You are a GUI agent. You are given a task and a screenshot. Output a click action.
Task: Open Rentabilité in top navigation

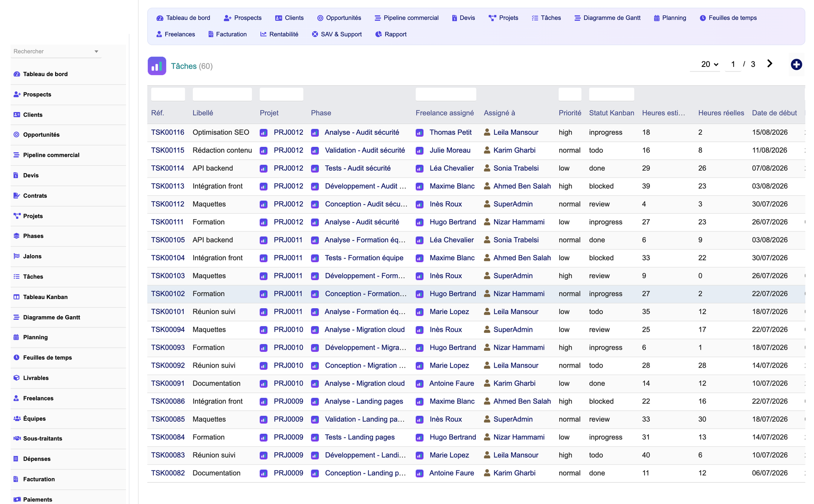tap(279, 34)
